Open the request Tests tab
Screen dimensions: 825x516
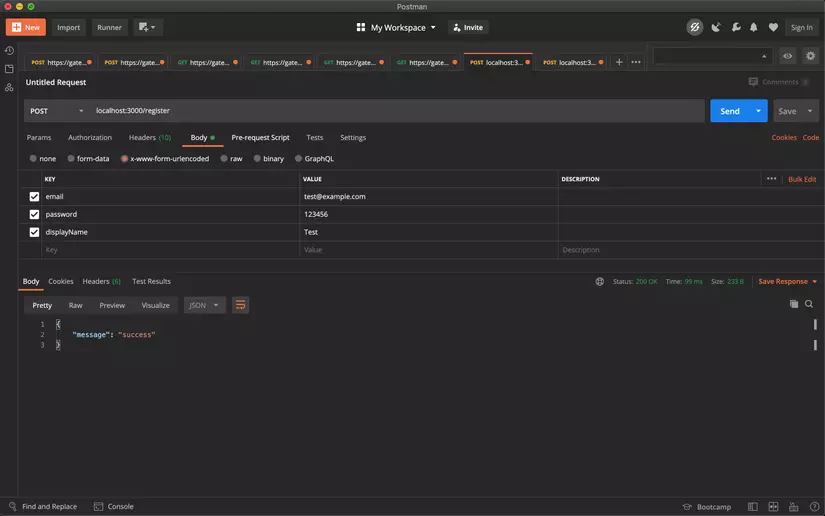(315, 137)
